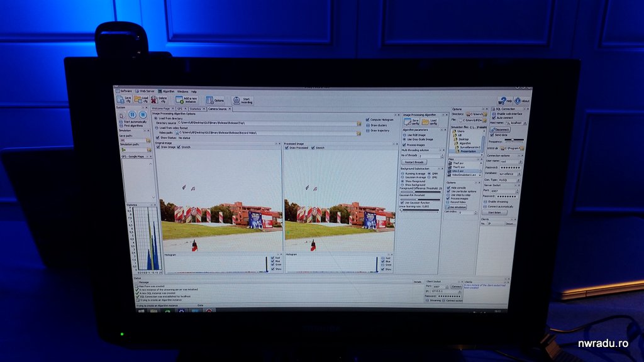644x362 pixels.
Task: Toggle Hide console checkbox
Action: pyautogui.click(x=448, y=187)
